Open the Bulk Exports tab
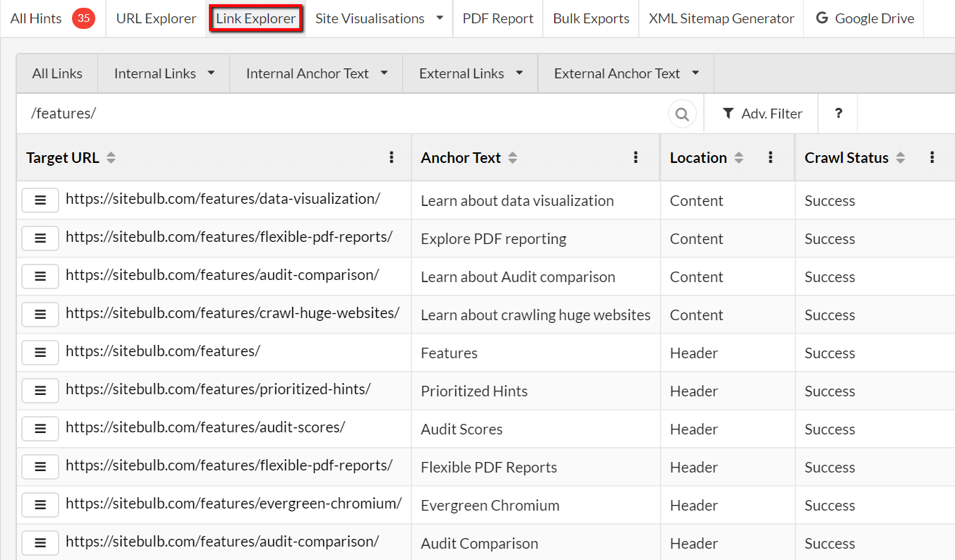This screenshot has width=955, height=560. coord(591,18)
